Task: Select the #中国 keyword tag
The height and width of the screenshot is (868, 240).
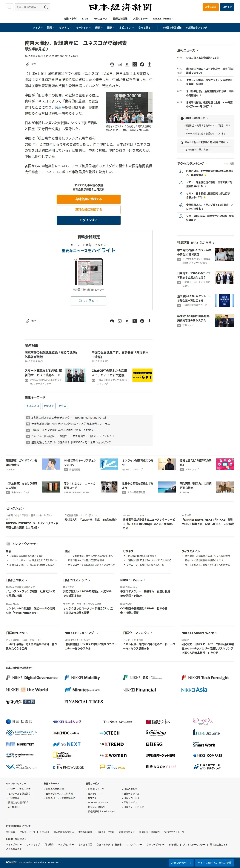Action: [62, 406]
